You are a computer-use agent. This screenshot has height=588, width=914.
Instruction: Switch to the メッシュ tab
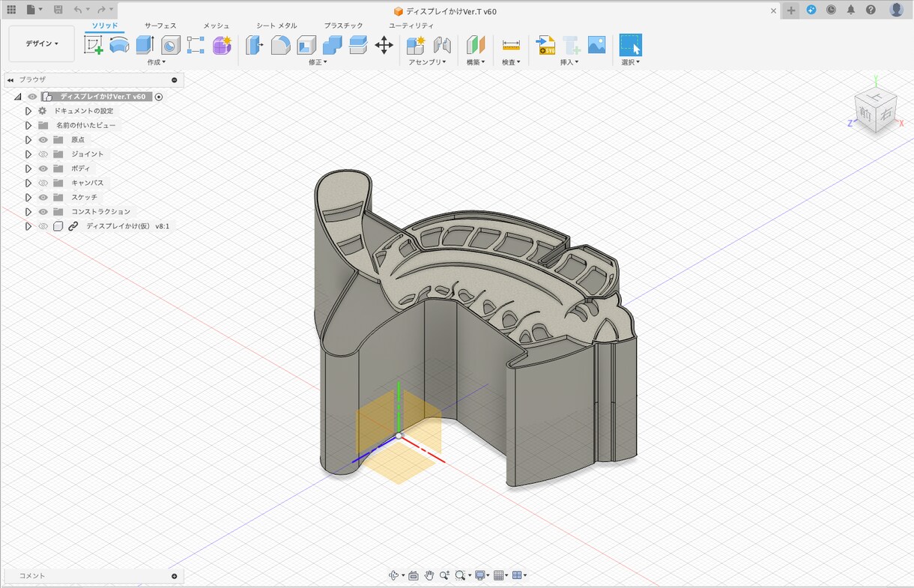click(x=217, y=25)
